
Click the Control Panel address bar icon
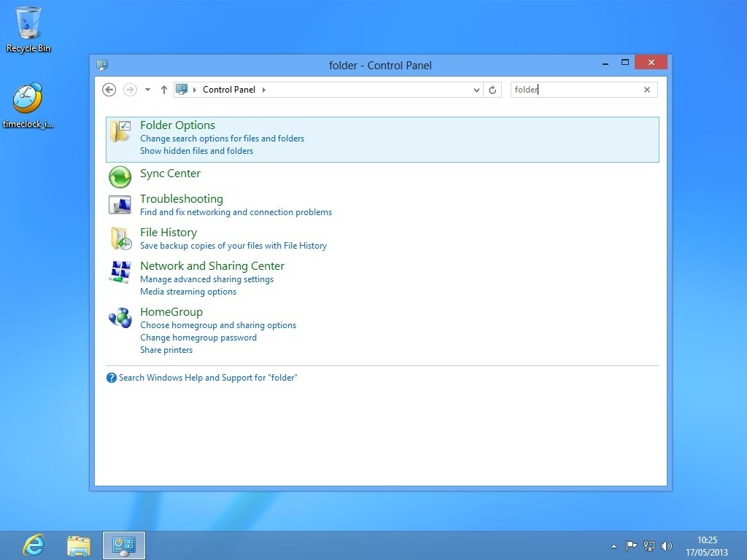[182, 89]
